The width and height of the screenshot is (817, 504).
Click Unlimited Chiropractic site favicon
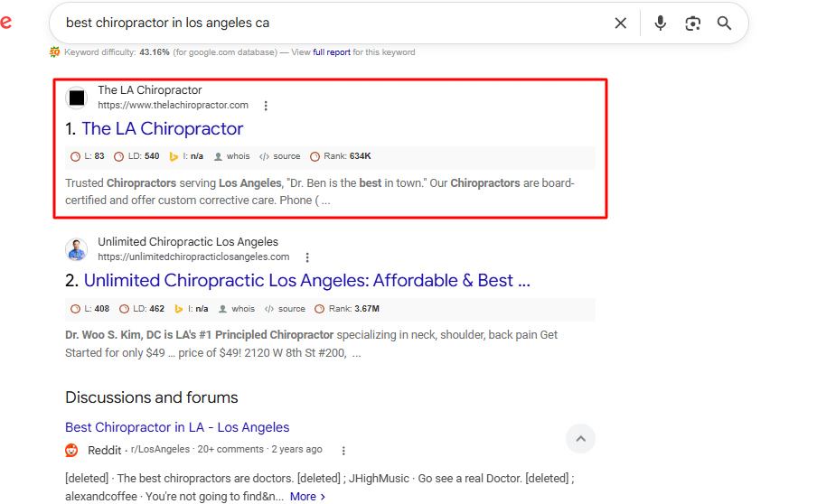(77, 249)
